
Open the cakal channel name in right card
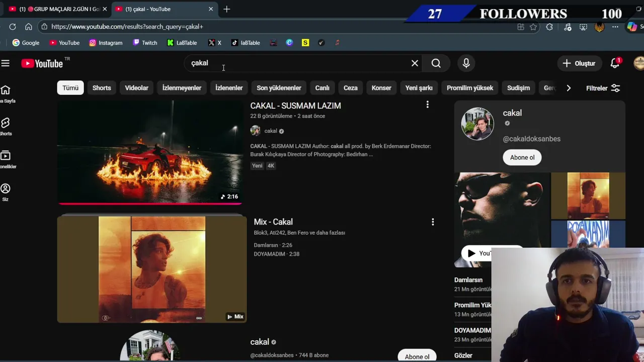click(x=512, y=113)
